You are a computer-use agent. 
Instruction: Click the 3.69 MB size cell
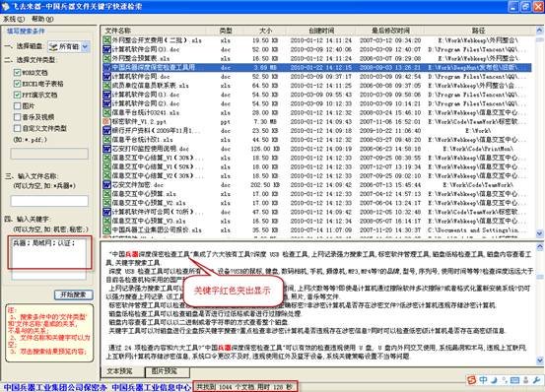tap(266, 67)
